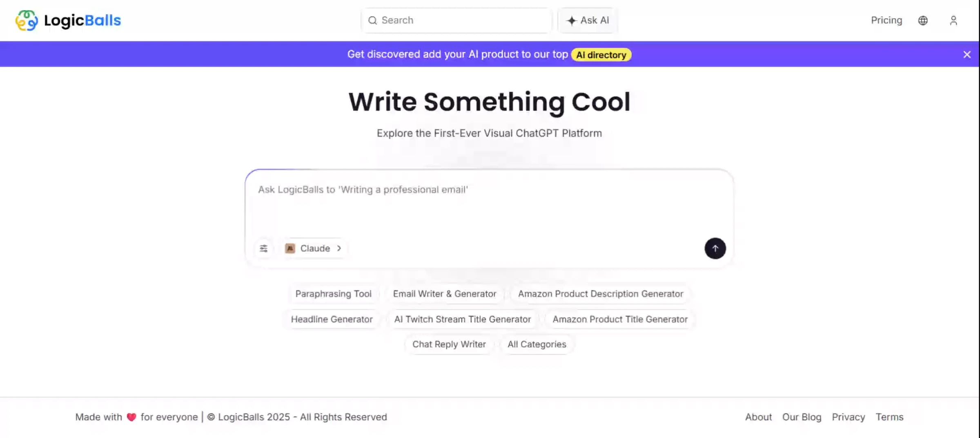Image resolution: width=980 pixels, height=438 pixels.
Task: Dismiss the purple AI directory banner
Action: tap(967, 54)
